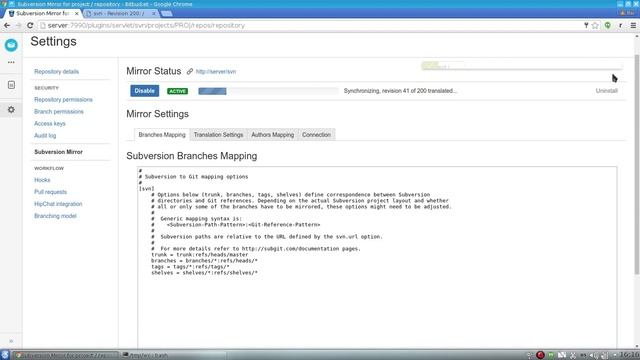Image resolution: width=640 pixels, height=360 pixels.
Task: Open Branching model settings
Action: (x=55, y=216)
